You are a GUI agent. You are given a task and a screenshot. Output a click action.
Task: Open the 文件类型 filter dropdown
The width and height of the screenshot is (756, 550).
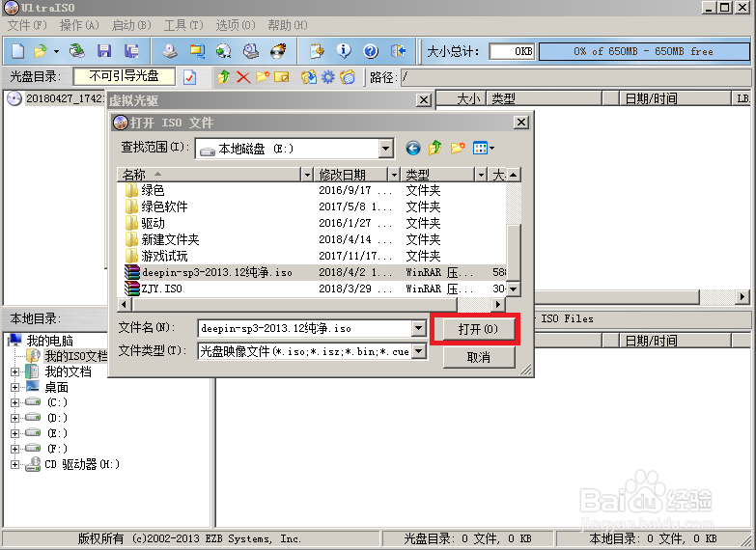(x=419, y=351)
